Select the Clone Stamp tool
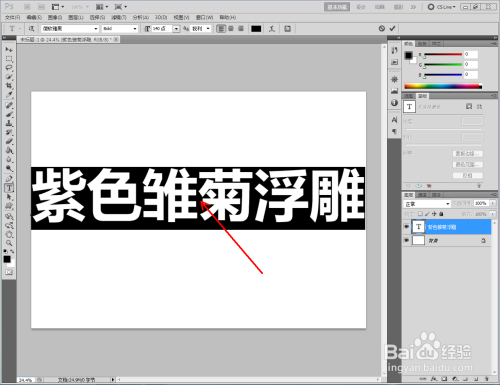 click(9, 123)
